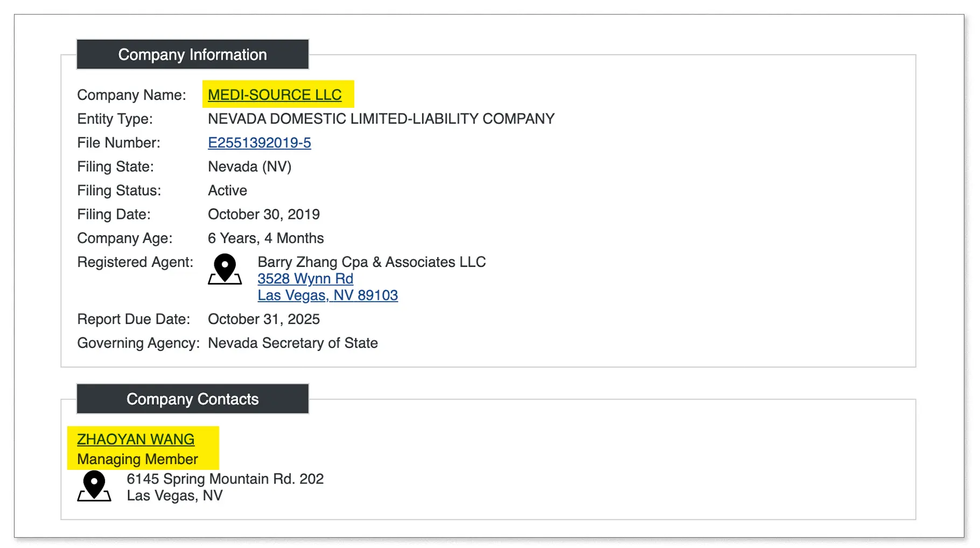This screenshot has width=980, height=548.
Task: Click the Company Information section header
Action: (x=192, y=54)
